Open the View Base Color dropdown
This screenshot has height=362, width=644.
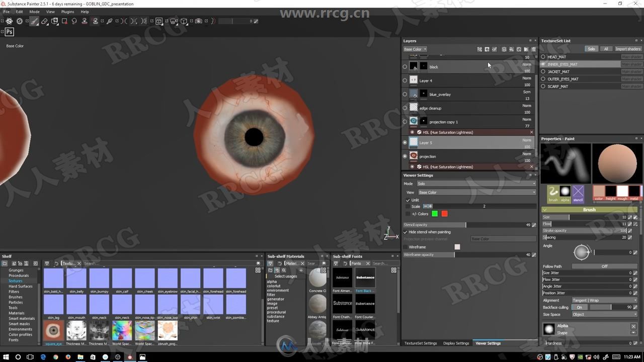coord(477,192)
